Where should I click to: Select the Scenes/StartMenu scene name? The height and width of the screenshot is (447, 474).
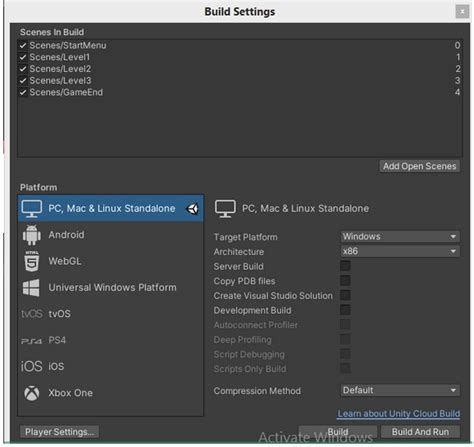tap(68, 45)
